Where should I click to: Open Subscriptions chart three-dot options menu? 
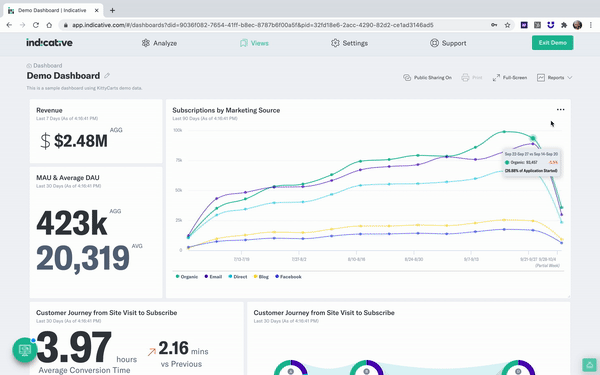pyautogui.click(x=561, y=109)
